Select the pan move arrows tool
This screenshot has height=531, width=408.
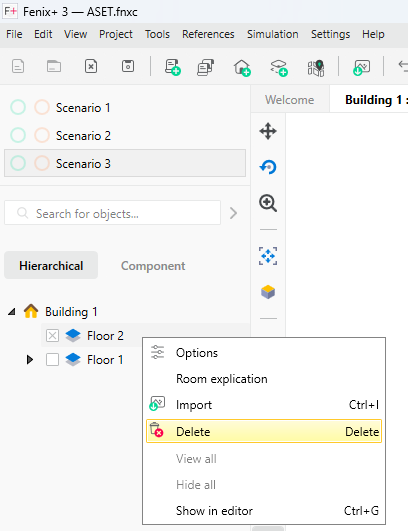point(268,131)
